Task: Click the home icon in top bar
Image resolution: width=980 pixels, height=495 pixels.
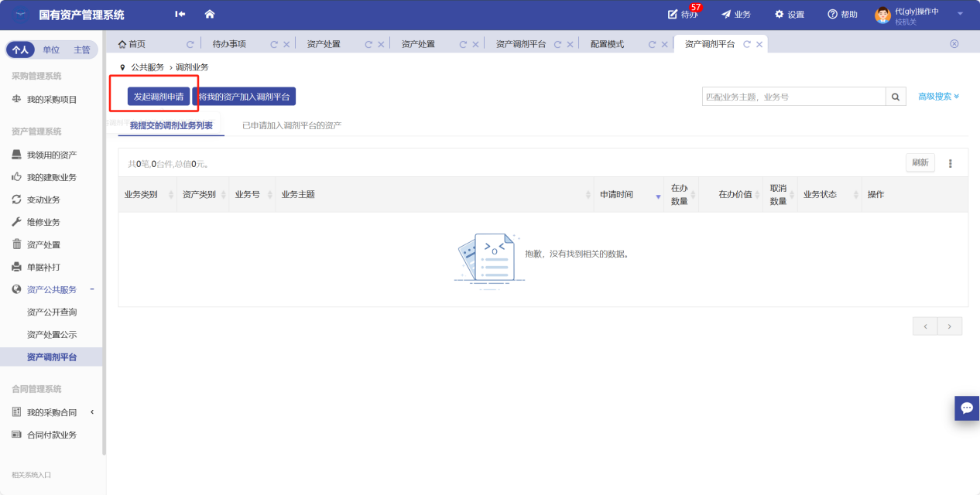Action: coord(209,15)
